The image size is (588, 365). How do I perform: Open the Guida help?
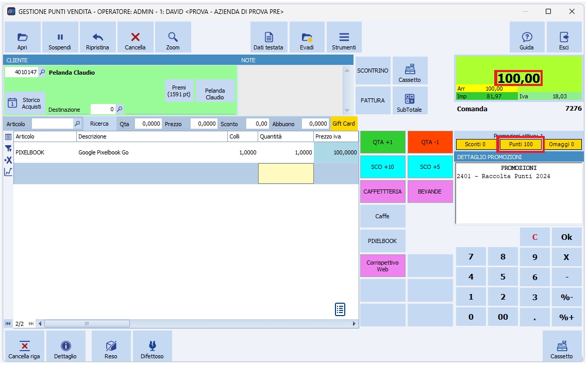pos(527,37)
